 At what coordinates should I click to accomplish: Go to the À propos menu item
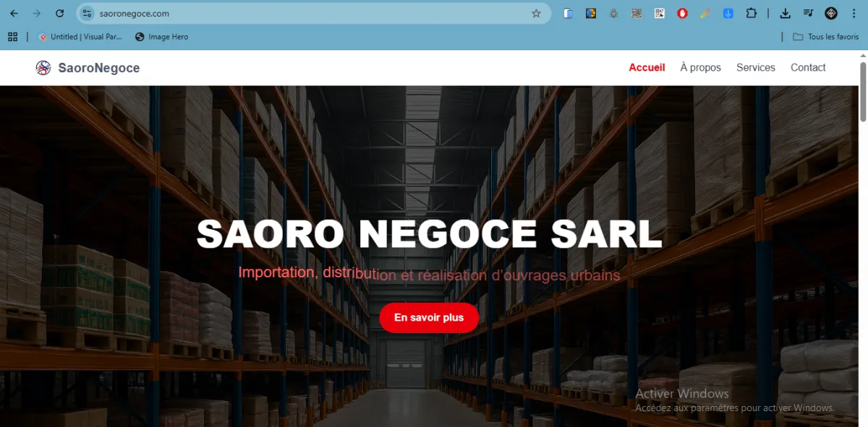700,67
